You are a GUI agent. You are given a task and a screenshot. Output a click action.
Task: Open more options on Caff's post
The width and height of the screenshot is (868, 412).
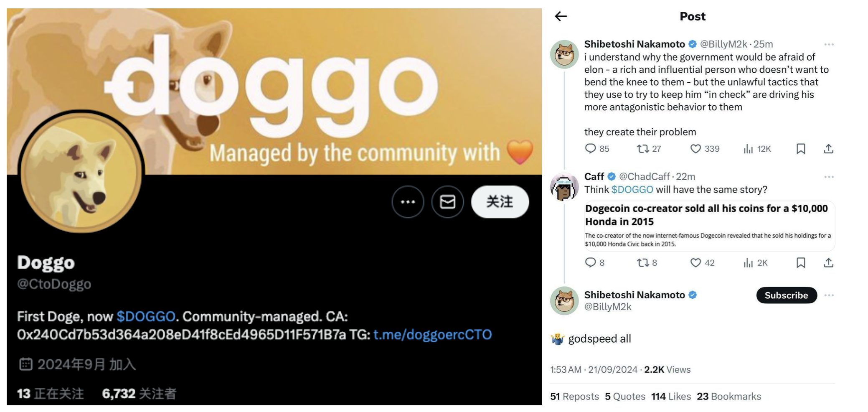[829, 177]
